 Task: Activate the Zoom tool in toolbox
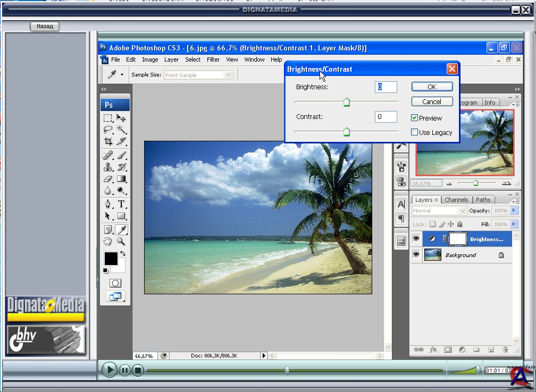[x=121, y=242]
